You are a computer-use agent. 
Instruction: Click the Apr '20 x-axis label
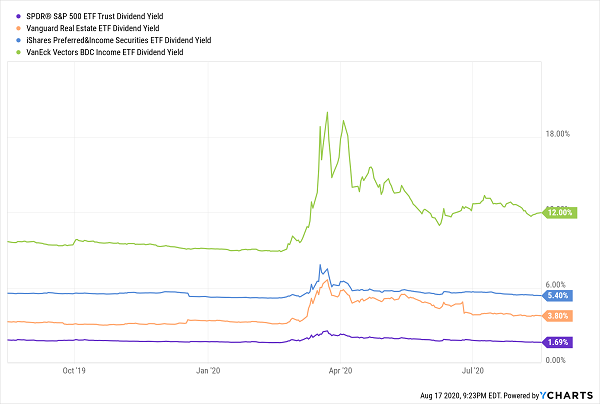click(340, 370)
